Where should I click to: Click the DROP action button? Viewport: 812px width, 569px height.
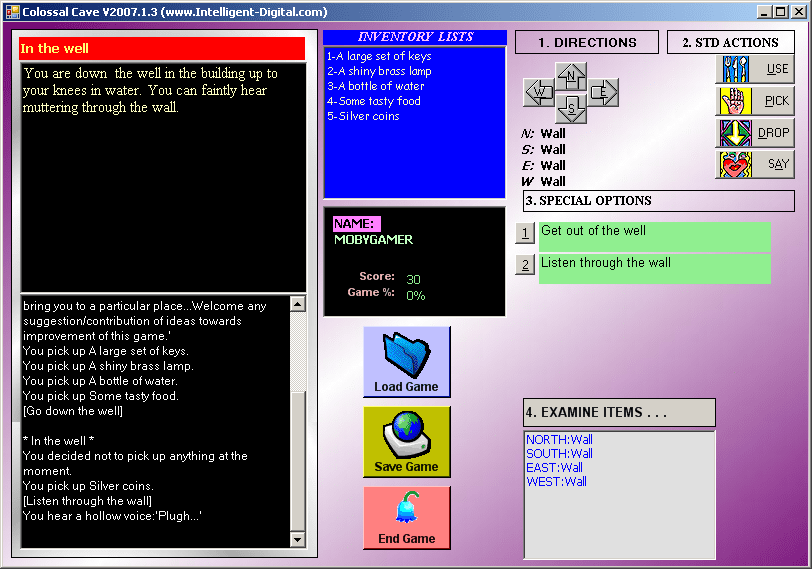click(755, 133)
